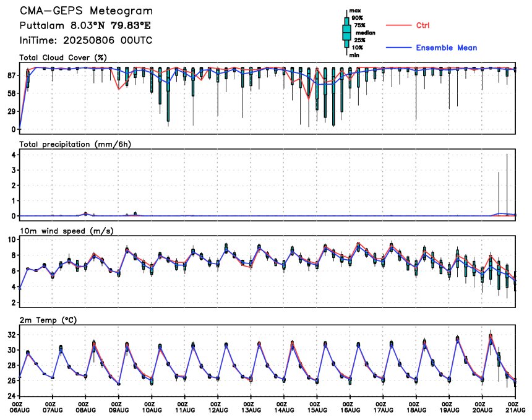Click the '00Z 09AUG' time axis label

[x=119, y=407]
